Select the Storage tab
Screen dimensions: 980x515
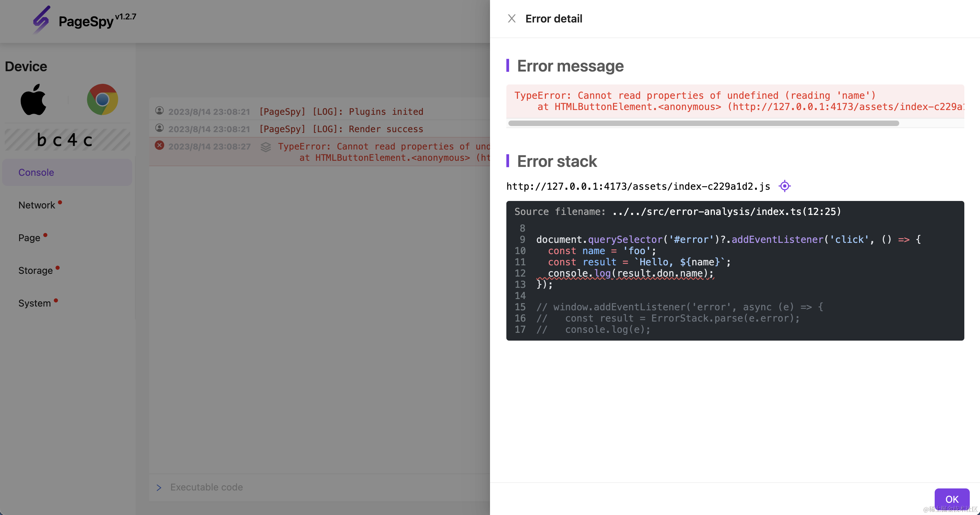35,270
